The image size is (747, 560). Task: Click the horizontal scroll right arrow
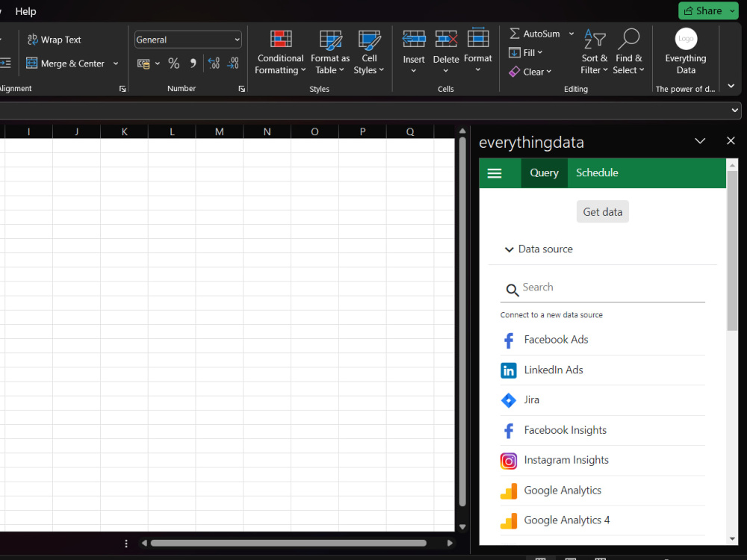[449, 544]
